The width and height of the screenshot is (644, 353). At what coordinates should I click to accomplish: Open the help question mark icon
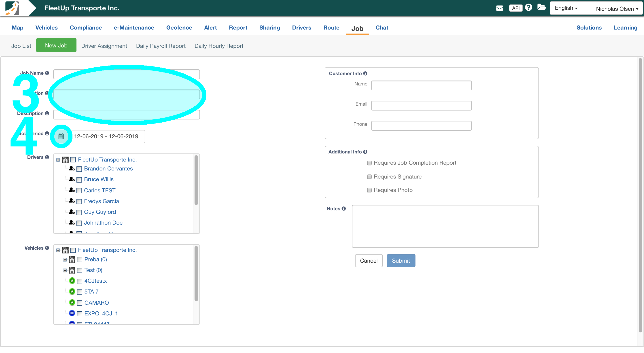pyautogui.click(x=528, y=8)
